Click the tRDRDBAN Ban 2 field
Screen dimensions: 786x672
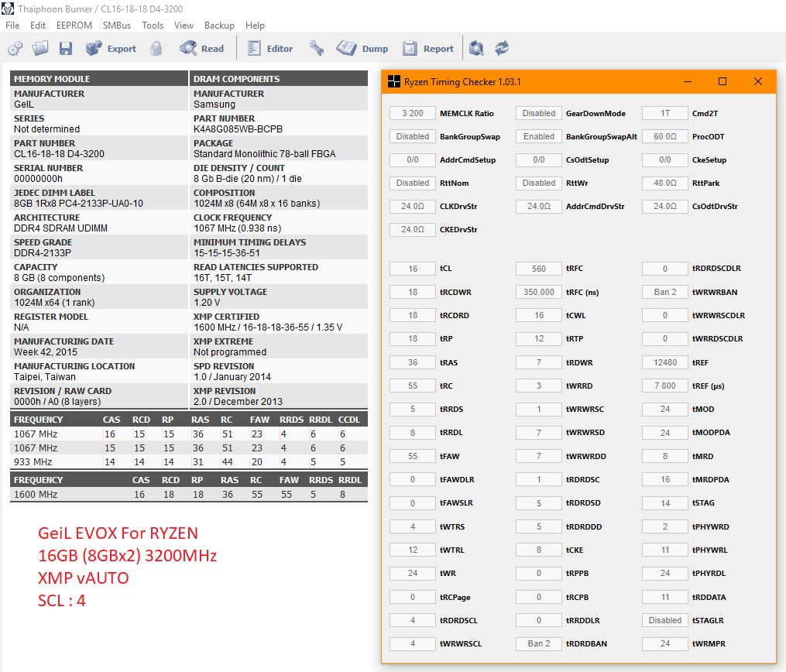[x=539, y=643]
